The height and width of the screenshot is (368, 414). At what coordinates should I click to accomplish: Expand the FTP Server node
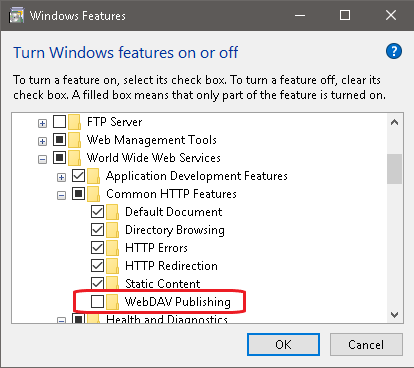[x=42, y=124]
